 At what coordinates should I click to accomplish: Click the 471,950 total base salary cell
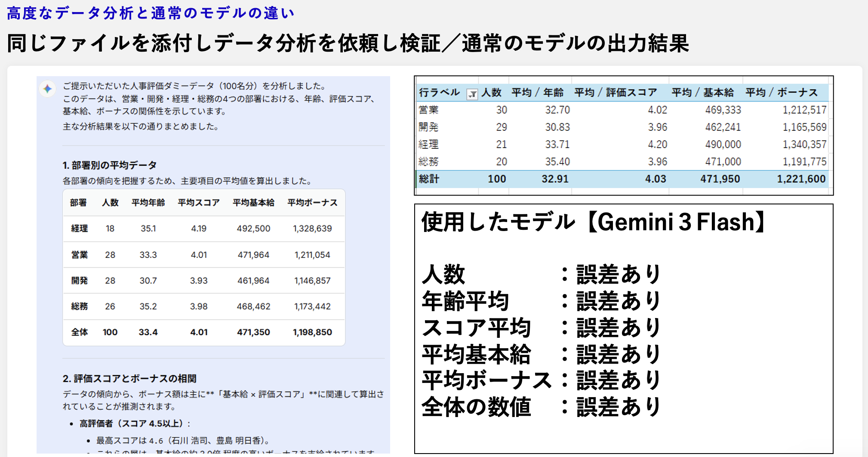pyautogui.click(x=720, y=179)
